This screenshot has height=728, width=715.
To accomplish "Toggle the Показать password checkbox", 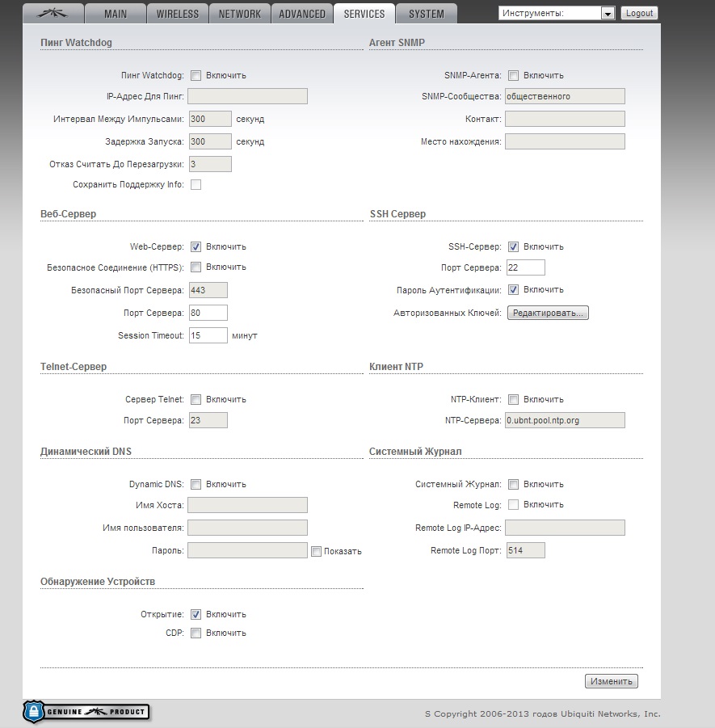I will click(x=316, y=552).
